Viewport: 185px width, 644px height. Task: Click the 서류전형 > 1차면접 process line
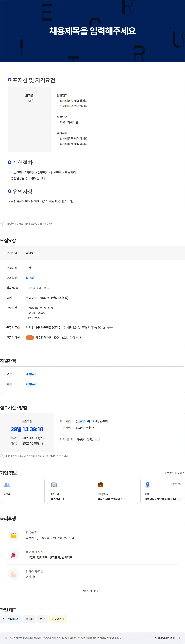pyautogui.click(x=43, y=172)
